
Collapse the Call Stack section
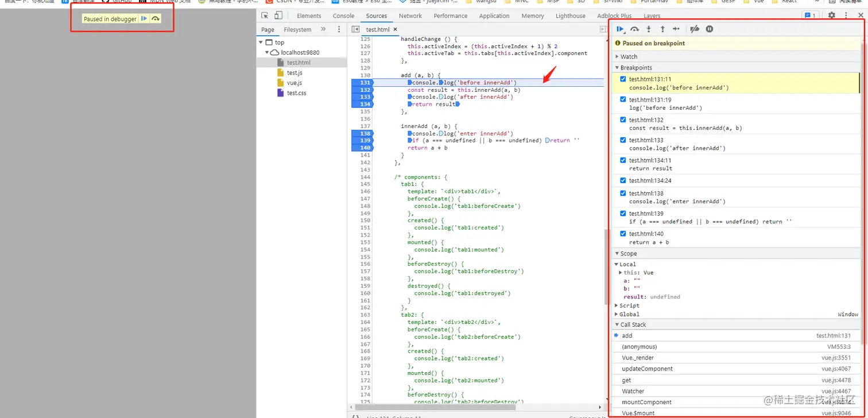point(633,325)
